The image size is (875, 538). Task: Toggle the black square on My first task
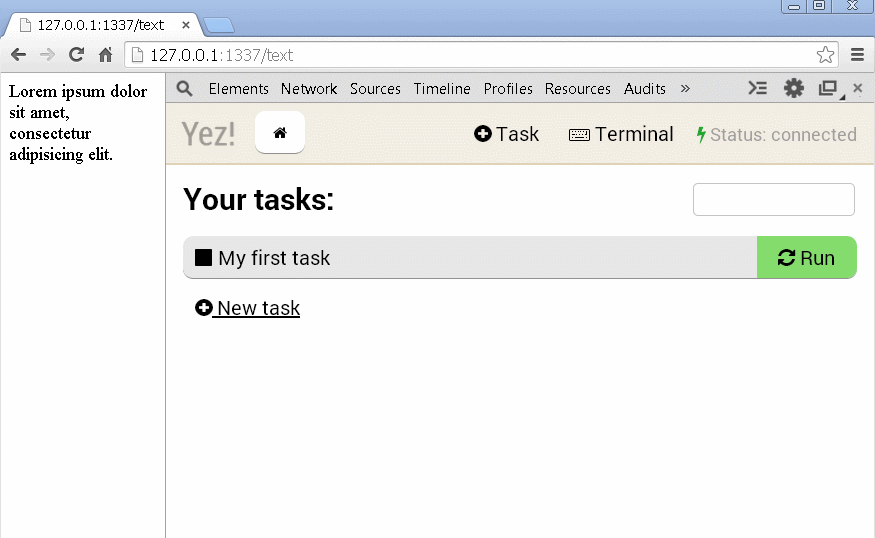click(204, 258)
